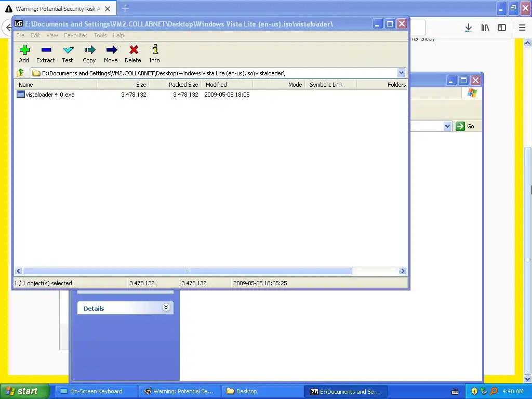
Task: Click the Mode column header
Action: pos(279,85)
